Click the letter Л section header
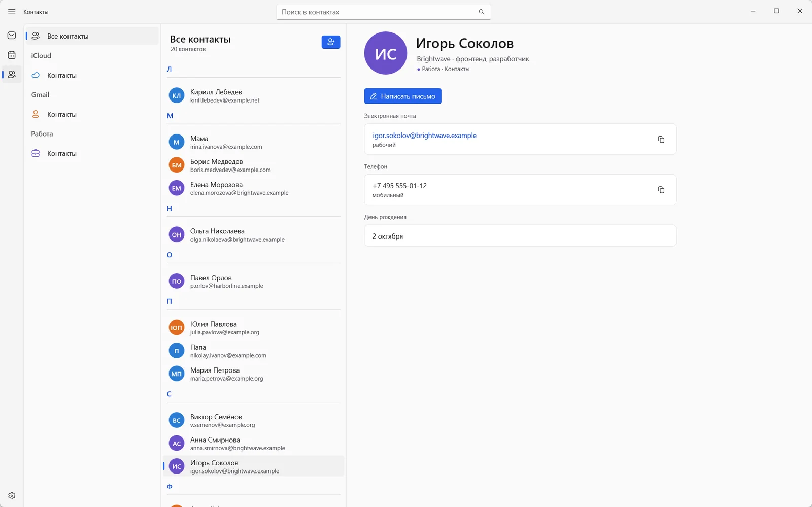 pyautogui.click(x=170, y=69)
